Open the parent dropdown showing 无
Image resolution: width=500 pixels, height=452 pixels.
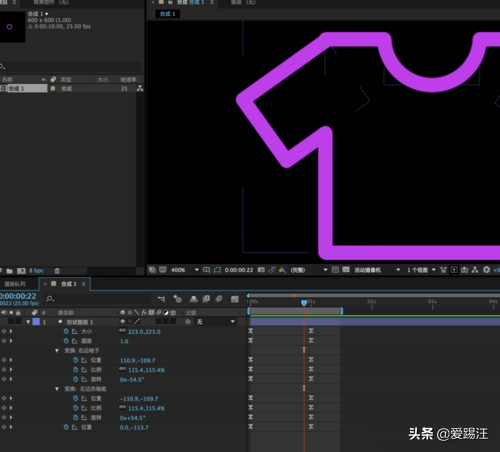click(x=215, y=322)
